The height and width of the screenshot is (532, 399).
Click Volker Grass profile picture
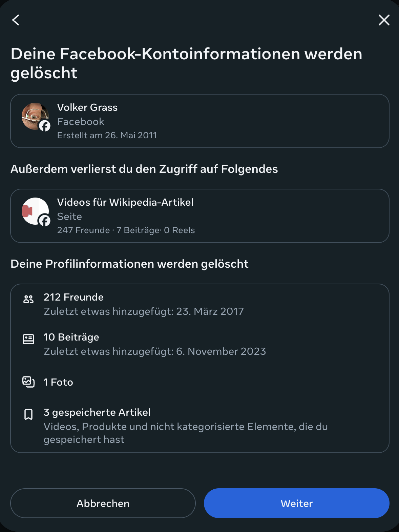pyautogui.click(x=34, y=116)
